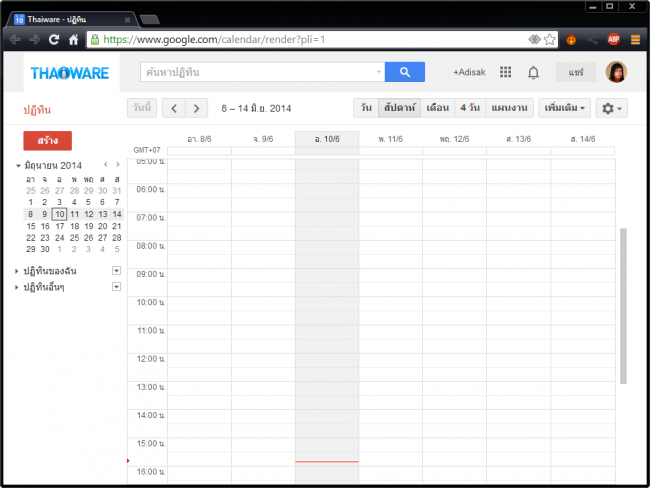
Task: Select date 17 in mini calendar
Action: click(60, 226)
